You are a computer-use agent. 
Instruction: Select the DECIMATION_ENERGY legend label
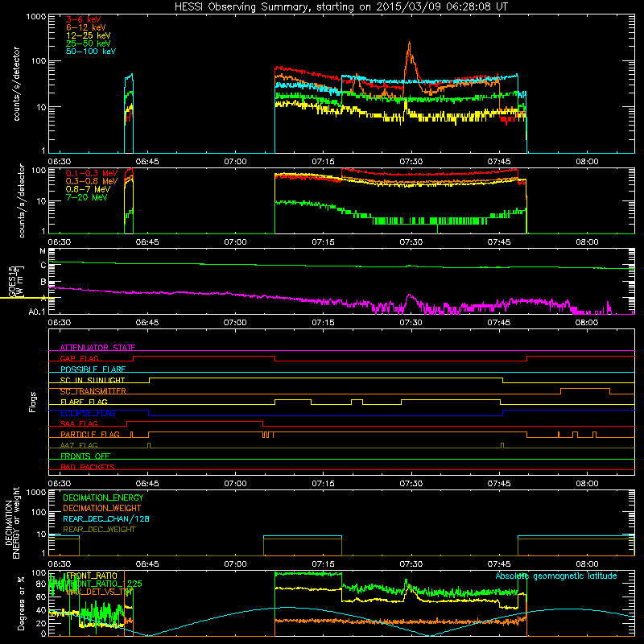[x=103, y=497]
